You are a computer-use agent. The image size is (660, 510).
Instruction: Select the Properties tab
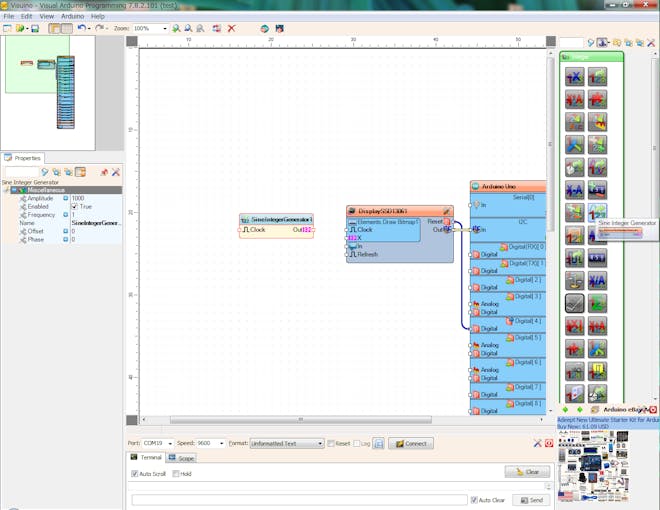coord(23,158)
